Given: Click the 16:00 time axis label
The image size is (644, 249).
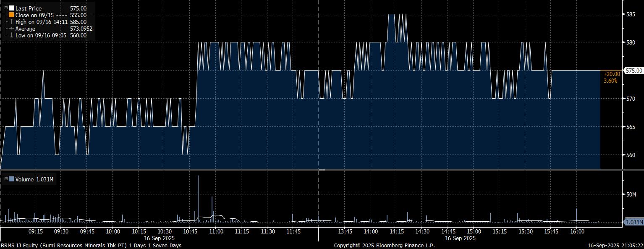Looking at the screenshot, I should pos(577,231).
